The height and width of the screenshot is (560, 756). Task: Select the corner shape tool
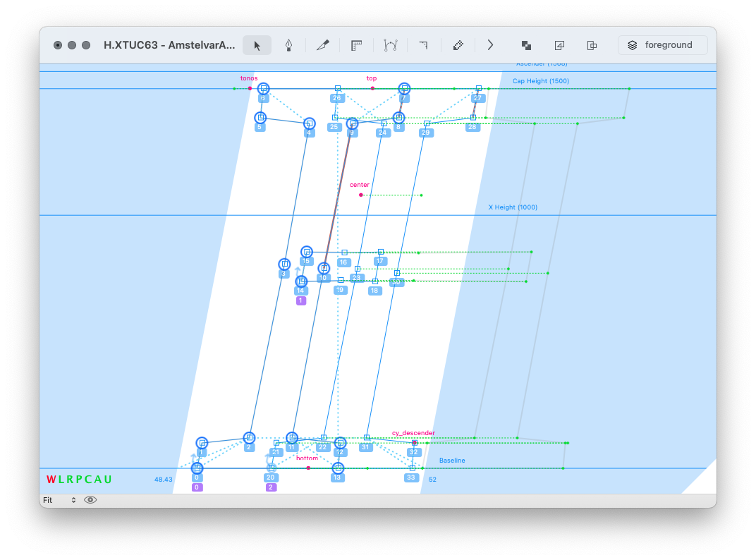(423, 45)
